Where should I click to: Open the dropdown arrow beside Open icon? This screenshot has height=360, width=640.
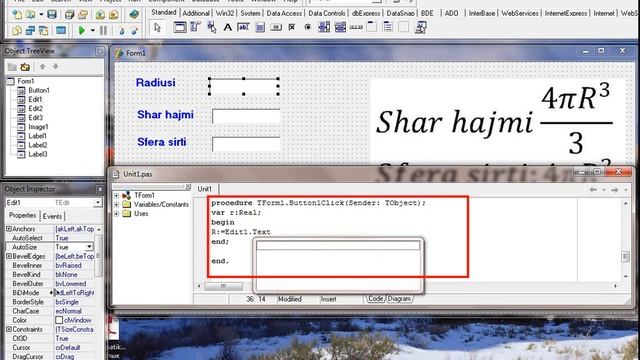click(41, 15)
